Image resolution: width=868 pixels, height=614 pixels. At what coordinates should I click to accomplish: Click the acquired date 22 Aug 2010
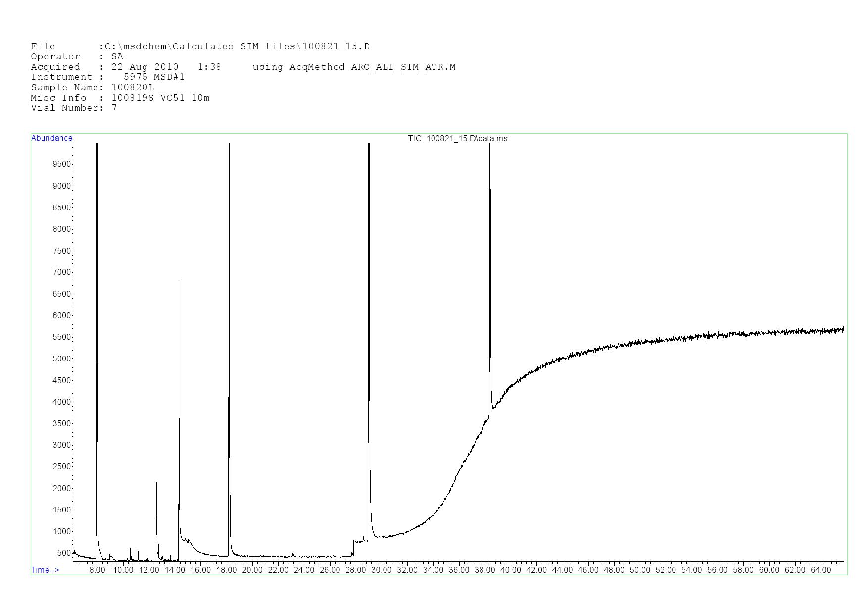click(145, 67)
